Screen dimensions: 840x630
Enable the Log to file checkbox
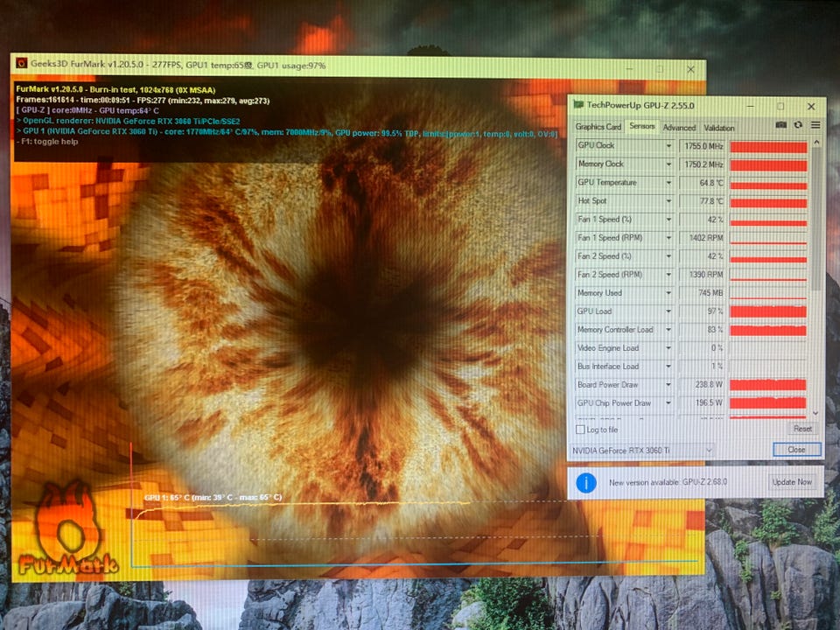tap(580, 429)
